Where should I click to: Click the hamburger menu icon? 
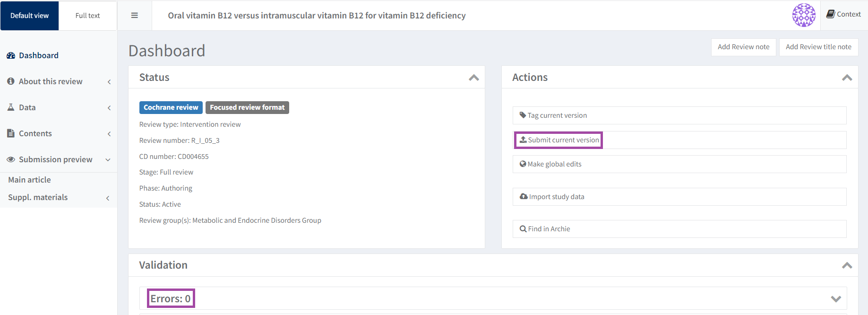pyautogui.click(x=135, y=16)
